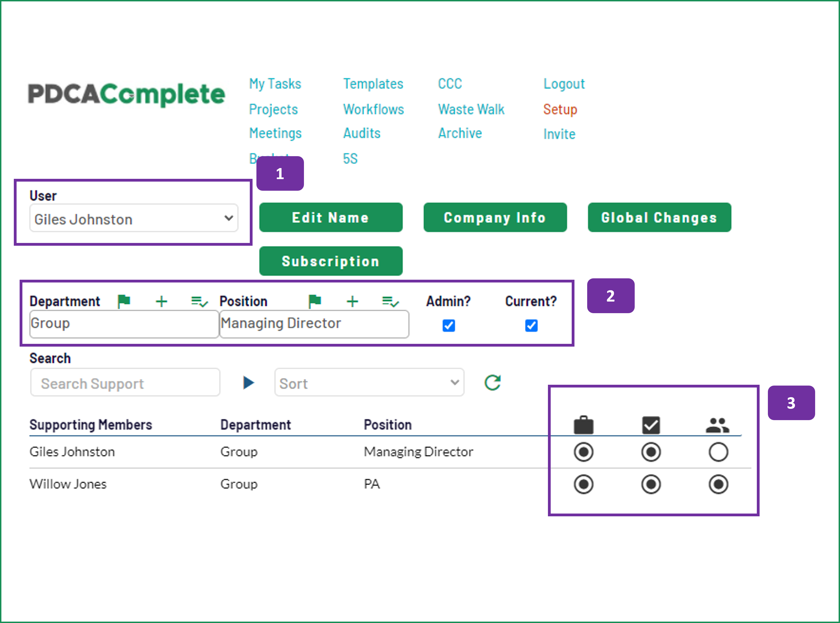
Task: Open the Archive page
Action: pyautogui.click(x=460, y=133)
